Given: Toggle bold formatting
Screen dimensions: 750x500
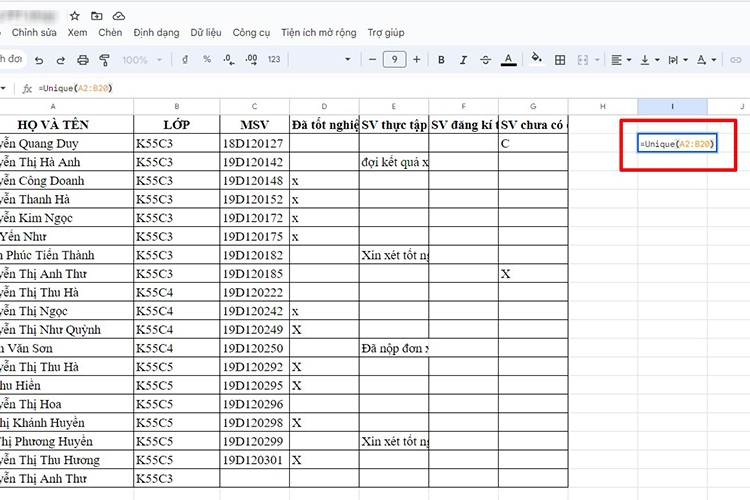Looking at the screenshot, I should (441, 60).
